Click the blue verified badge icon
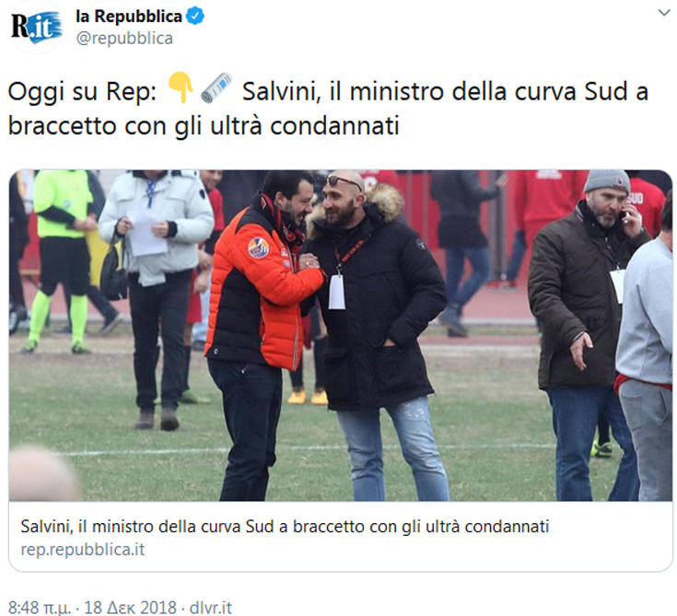 tap(195, 16)
